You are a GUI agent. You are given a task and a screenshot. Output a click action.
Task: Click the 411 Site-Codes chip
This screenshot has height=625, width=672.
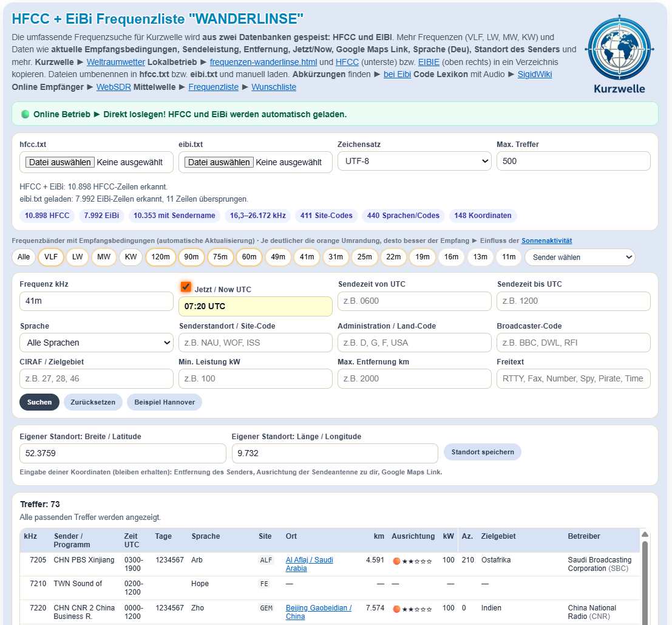[327, 215]
